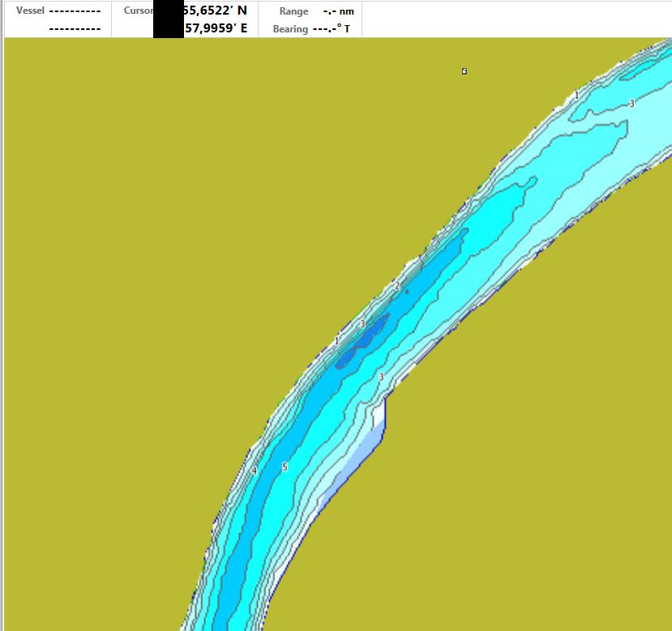Select the depth sounding labeled 2

pos(397,287)
